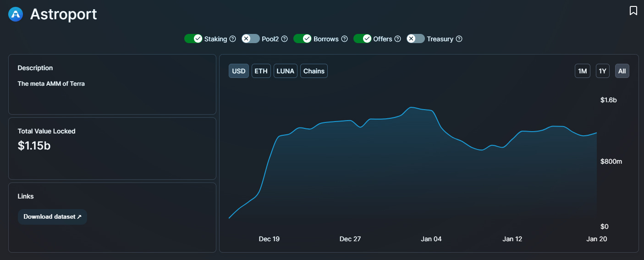Image resolution: width=644 pixels, height=260 pixels.
Task: Select the USD chart denomination
Action: (239, 71)
